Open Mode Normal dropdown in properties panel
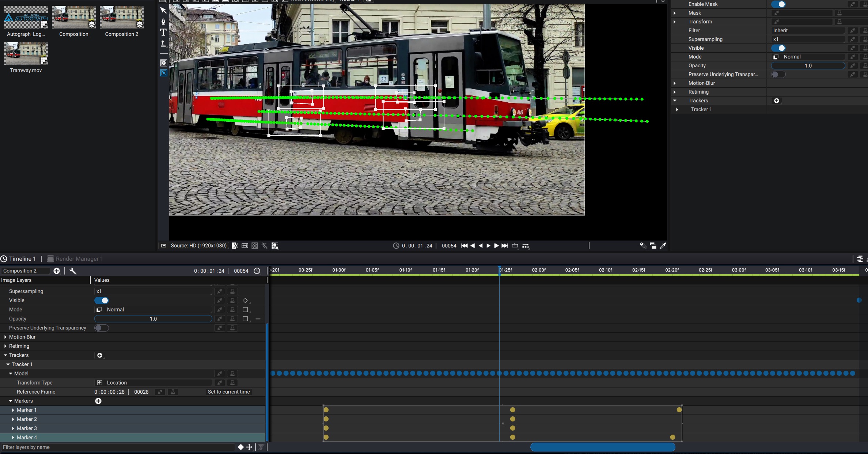The image size is (868, 454). coord(808,57)
